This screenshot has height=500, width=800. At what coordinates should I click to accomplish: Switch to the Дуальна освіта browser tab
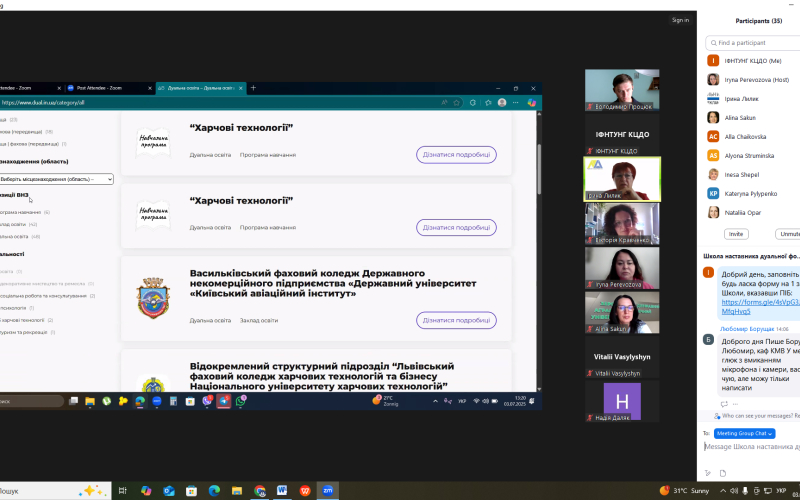(x=201, y=88)
